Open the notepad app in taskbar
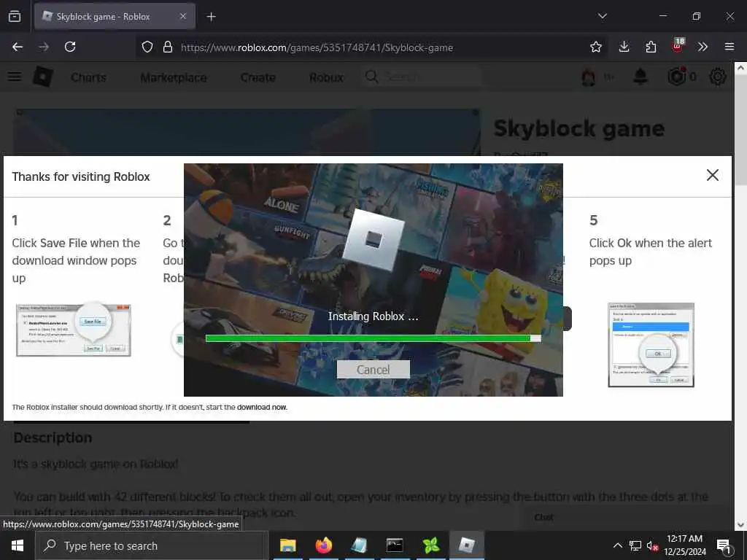The image size is (747, 560). [x=359, y=545]
